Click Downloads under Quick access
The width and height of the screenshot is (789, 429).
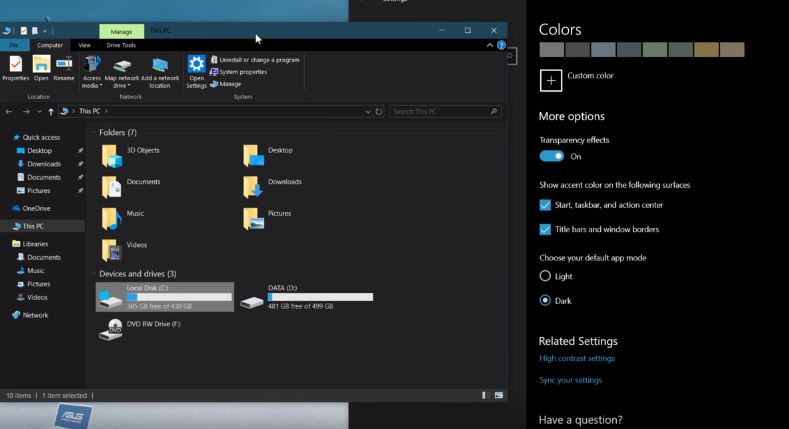(39, 164)
